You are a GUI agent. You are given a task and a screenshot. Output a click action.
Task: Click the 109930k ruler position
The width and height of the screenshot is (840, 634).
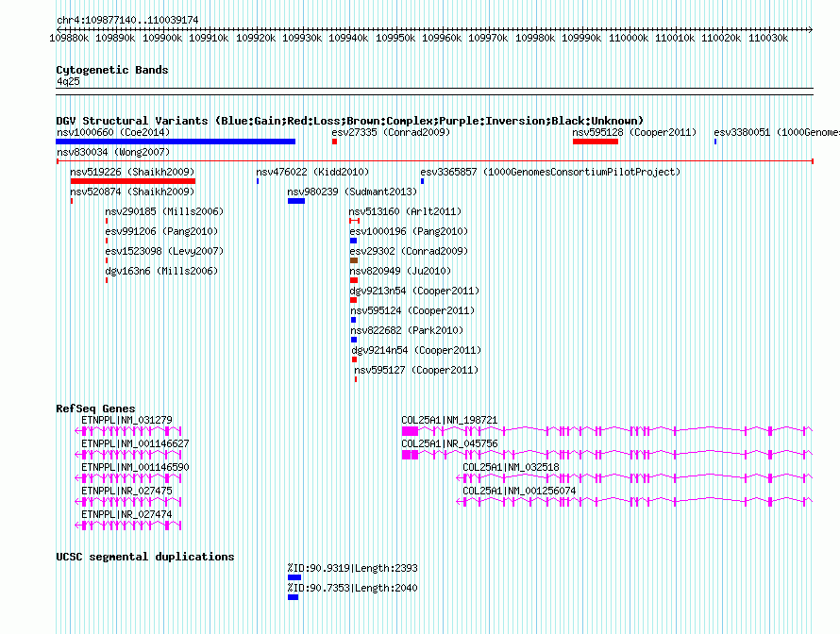[302, 38]
